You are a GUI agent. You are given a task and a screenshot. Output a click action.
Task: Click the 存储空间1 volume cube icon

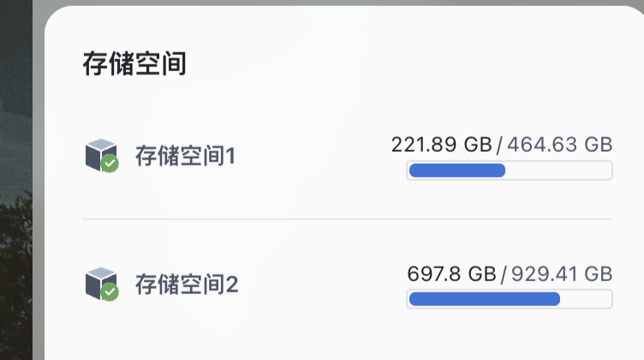click(x=99, y=153)
